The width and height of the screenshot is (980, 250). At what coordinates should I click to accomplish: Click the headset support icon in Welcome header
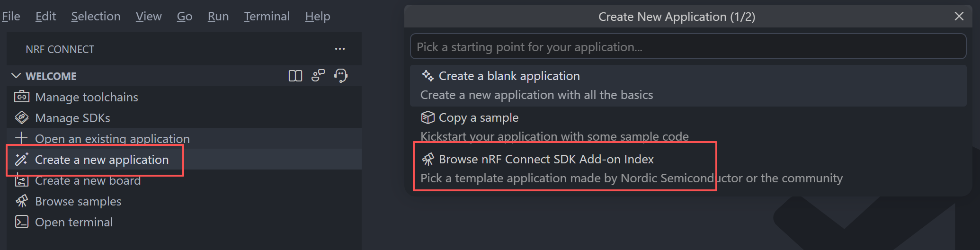[x=341, y=76]
